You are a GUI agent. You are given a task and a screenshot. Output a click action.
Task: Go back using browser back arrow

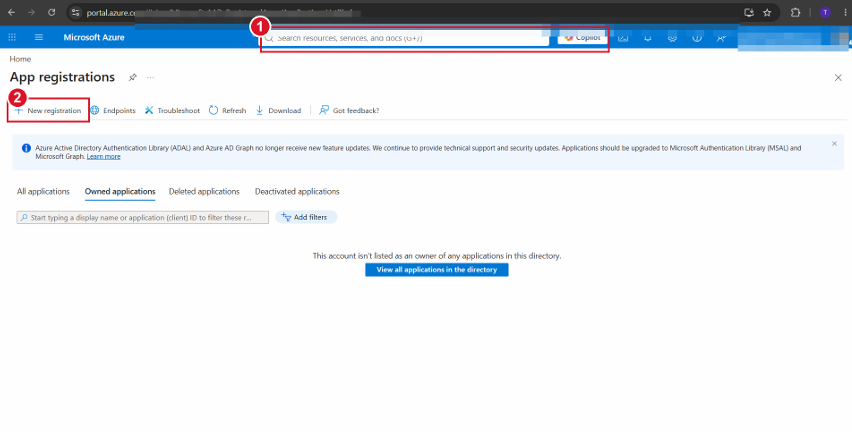tap(11, 12)
